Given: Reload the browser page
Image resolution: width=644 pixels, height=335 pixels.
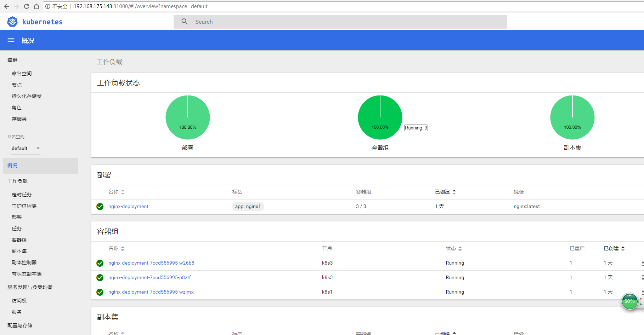Looking at the screenshot, I should [27, 6].
